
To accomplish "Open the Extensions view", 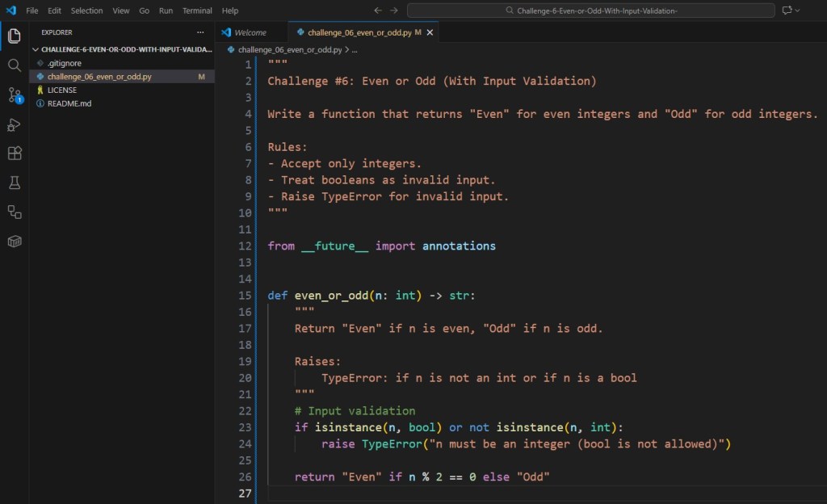I will [14, 153].
